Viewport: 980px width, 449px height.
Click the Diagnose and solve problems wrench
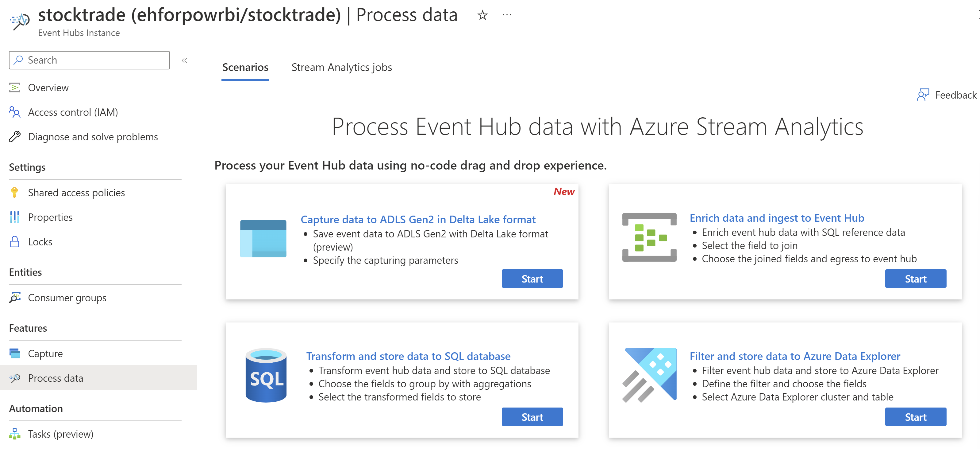[x=15, y=136]
